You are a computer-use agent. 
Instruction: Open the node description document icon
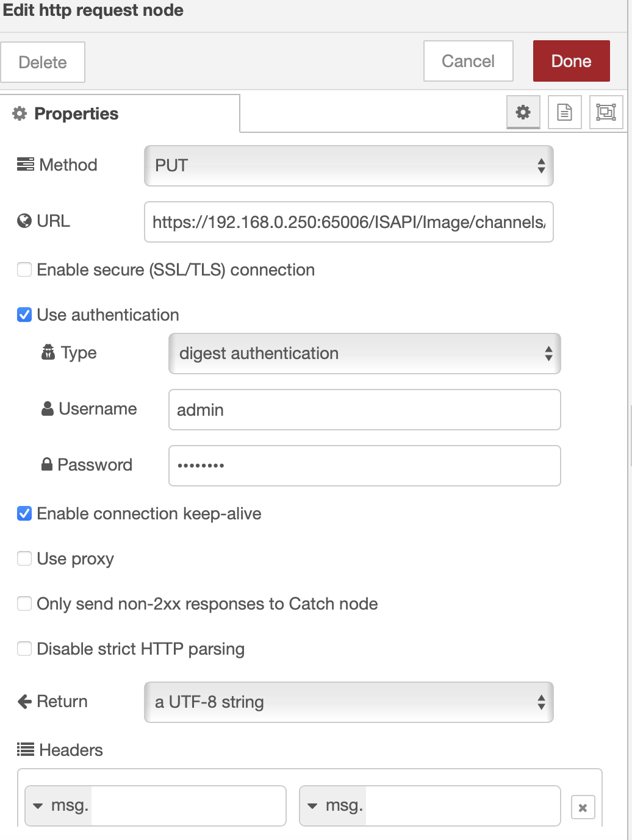click(x=564, y=112)
